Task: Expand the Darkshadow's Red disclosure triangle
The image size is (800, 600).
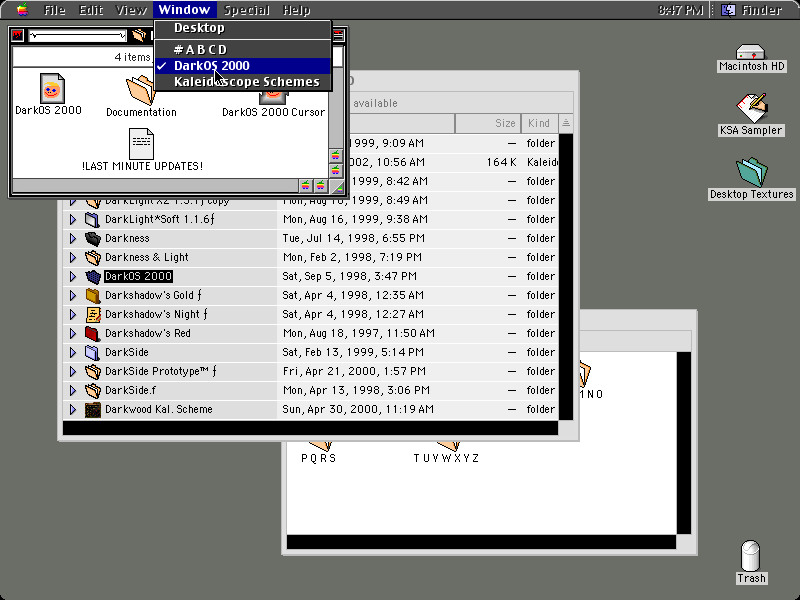Action: coord(72,333)
